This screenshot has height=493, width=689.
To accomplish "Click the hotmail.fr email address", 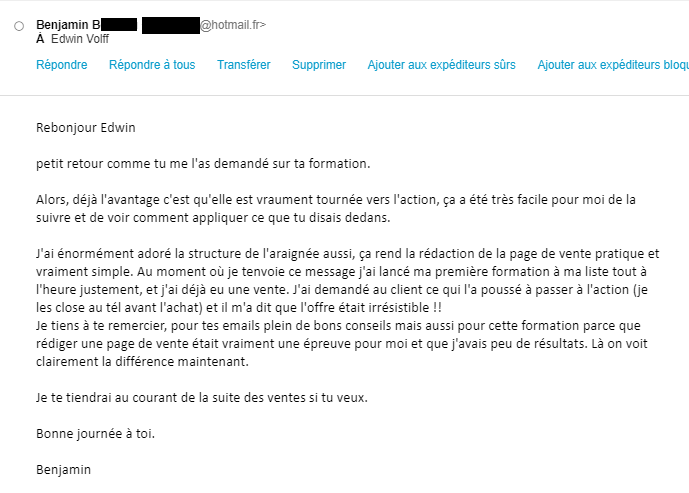I will point(233,24).
